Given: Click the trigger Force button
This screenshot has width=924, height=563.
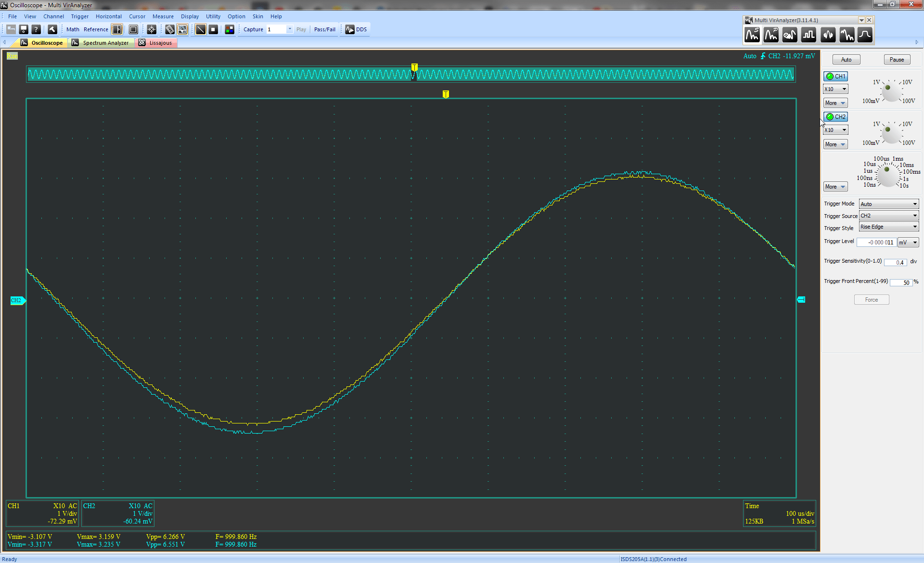Looking at the screenshot, I should tap(871, 300).
